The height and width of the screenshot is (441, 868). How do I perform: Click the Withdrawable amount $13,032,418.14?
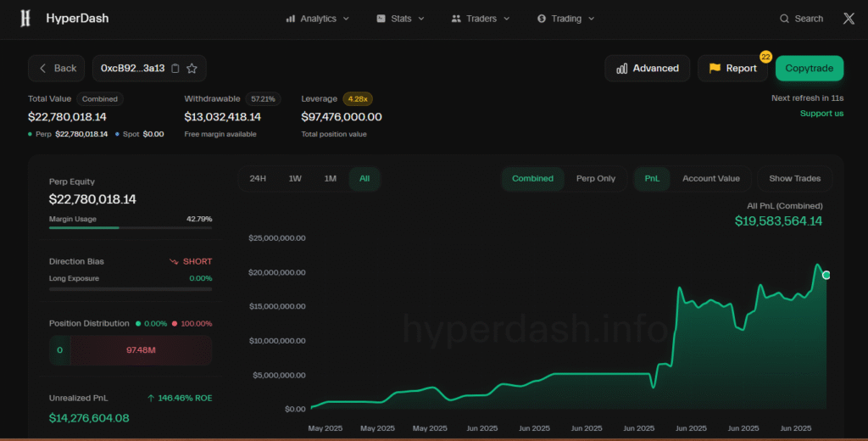[x=223, y=117]
